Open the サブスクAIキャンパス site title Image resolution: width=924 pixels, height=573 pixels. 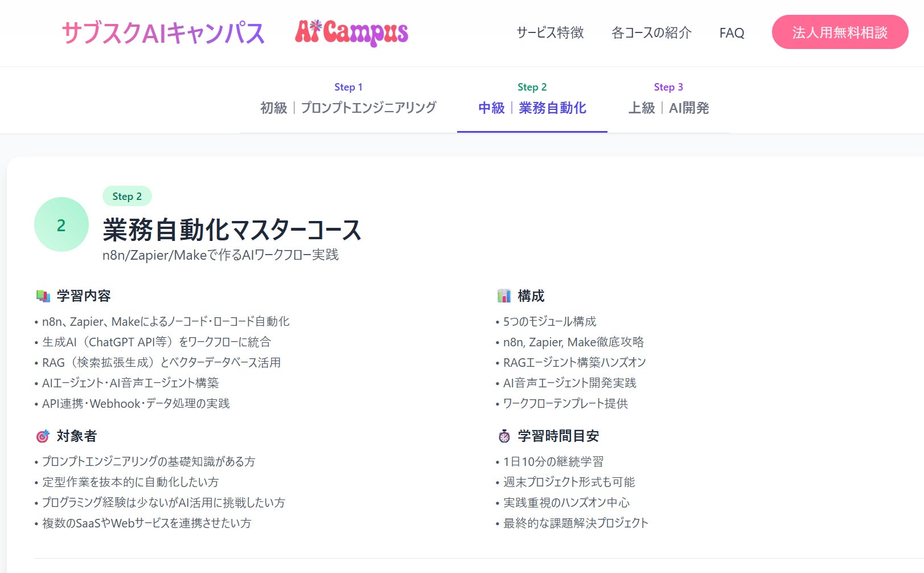163,33
